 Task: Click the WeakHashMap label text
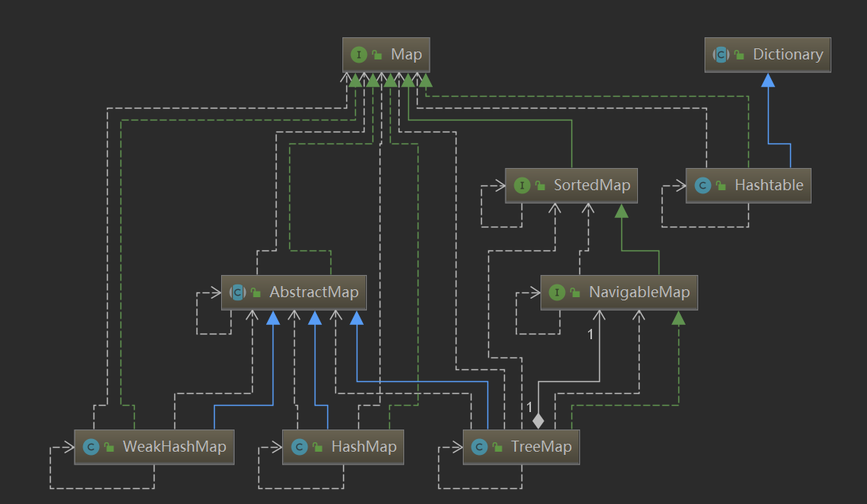coord(174,446)
